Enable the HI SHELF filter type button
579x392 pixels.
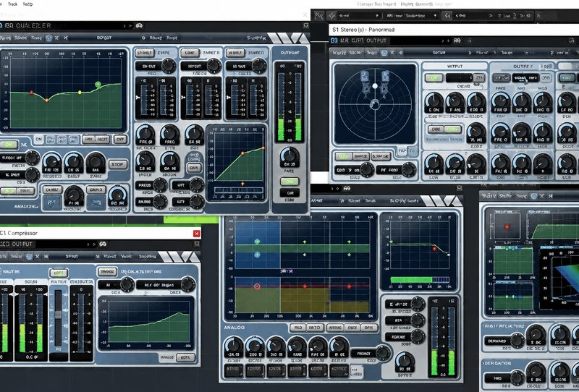pyautogui.click(x=235, y=53)
